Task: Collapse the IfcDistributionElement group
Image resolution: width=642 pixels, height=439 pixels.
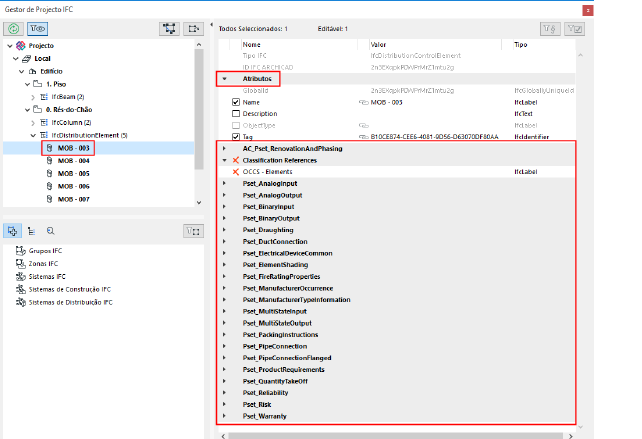Action: click(33, 136)
